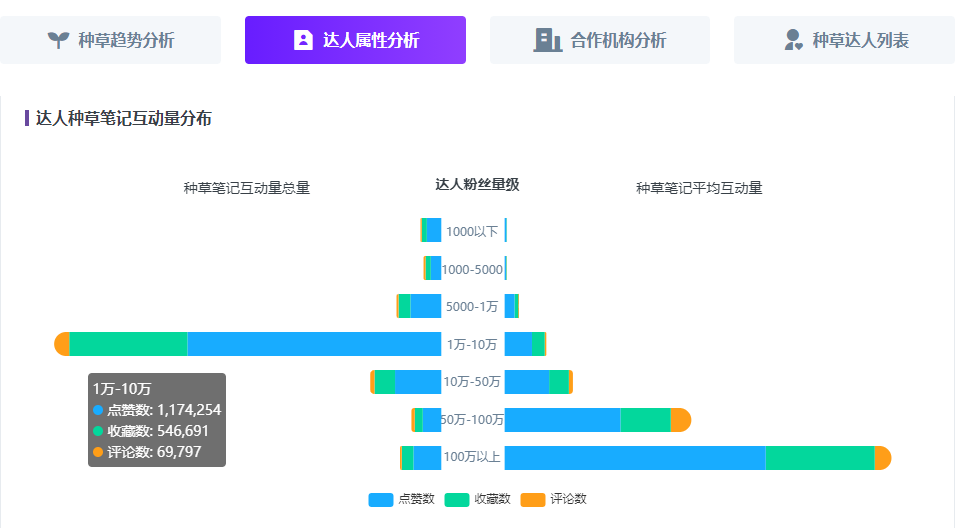Image resolution: width=957 pixels, height=528 pixels.
Task: Click the 100万以上 blue average likes bar
Action: click(634, 457)
